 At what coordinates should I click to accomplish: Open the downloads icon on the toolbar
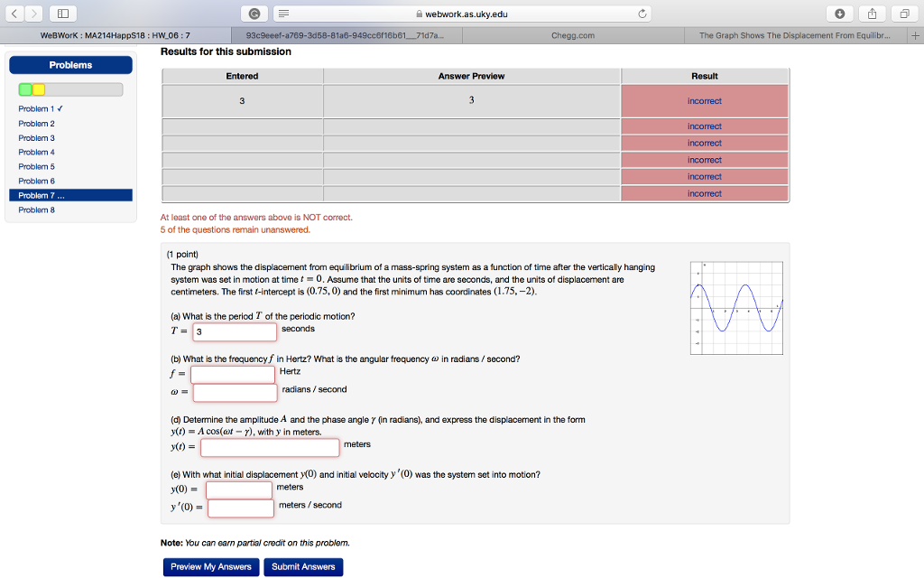841,13
